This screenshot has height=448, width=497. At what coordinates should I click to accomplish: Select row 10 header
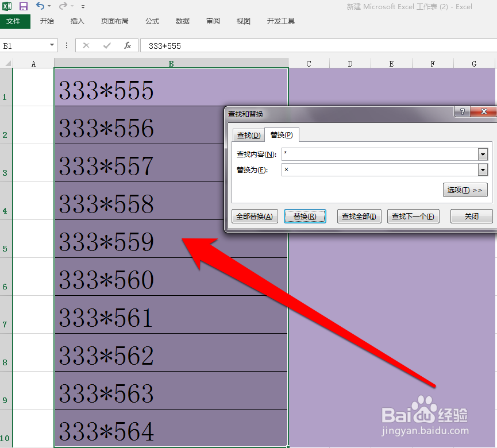6,428
